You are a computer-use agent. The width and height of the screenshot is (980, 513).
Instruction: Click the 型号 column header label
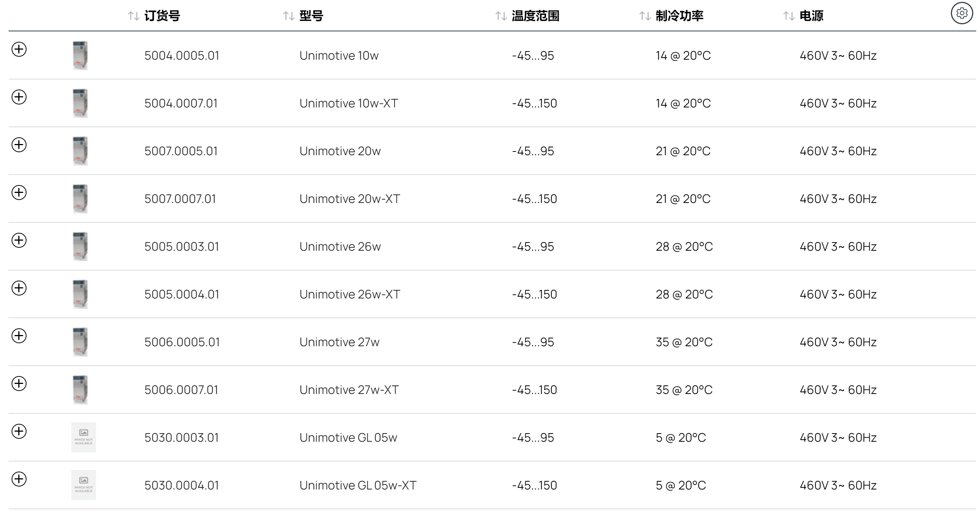pos(311,16)
